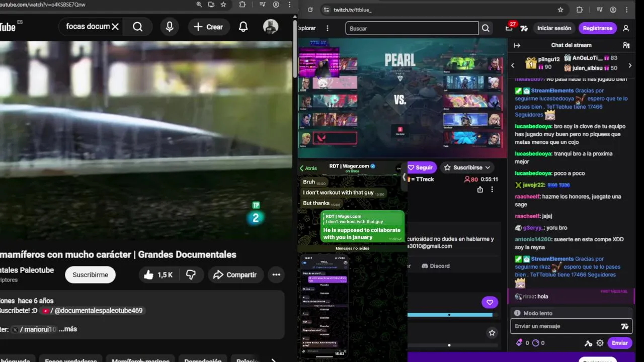
Task: Open 7TV emote picker in chat input
Action: click(625, 326)
